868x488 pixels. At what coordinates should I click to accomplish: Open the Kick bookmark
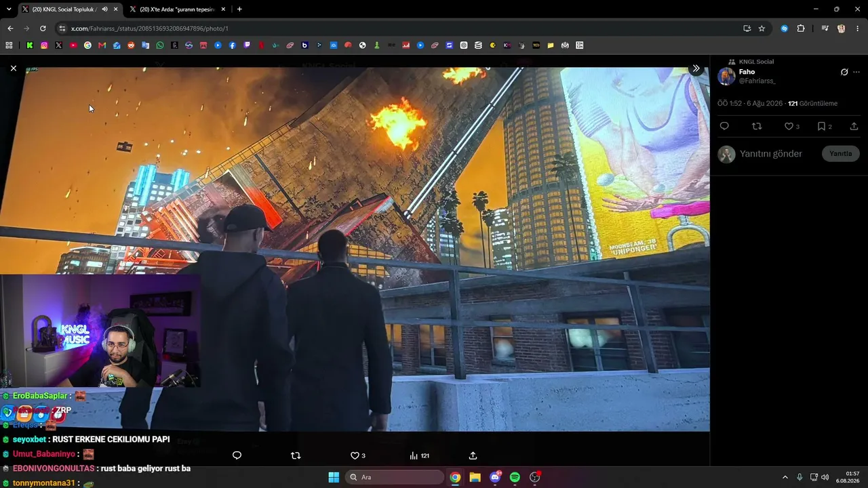click(x=30, y=45)
